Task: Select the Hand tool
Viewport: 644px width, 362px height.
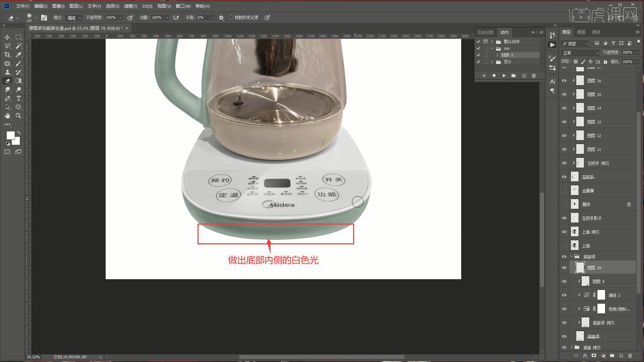Action: (7, 116)
